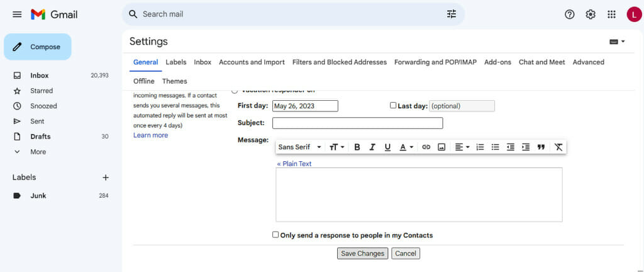
Task: Open the Settings gear icon
Action: (590, 14)
